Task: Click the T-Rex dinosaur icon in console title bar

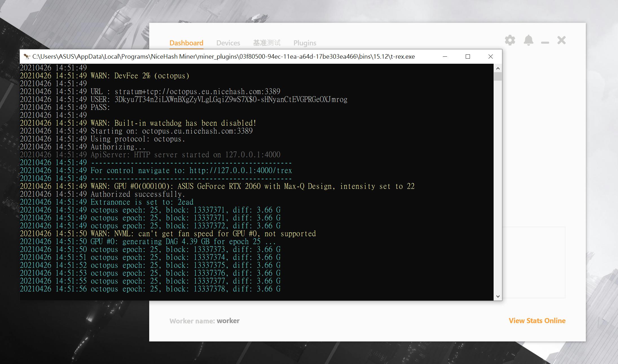Action: [x=27, y=56]
